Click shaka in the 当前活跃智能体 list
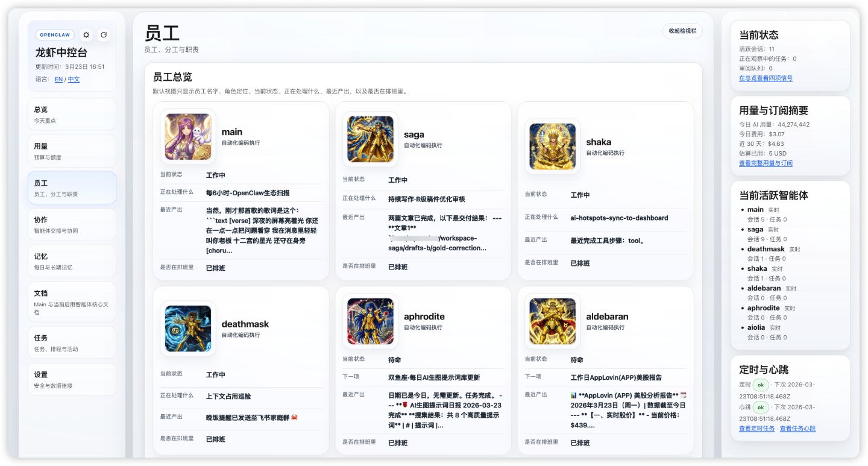This screenshot has width=868, height=466. [757, 269]
